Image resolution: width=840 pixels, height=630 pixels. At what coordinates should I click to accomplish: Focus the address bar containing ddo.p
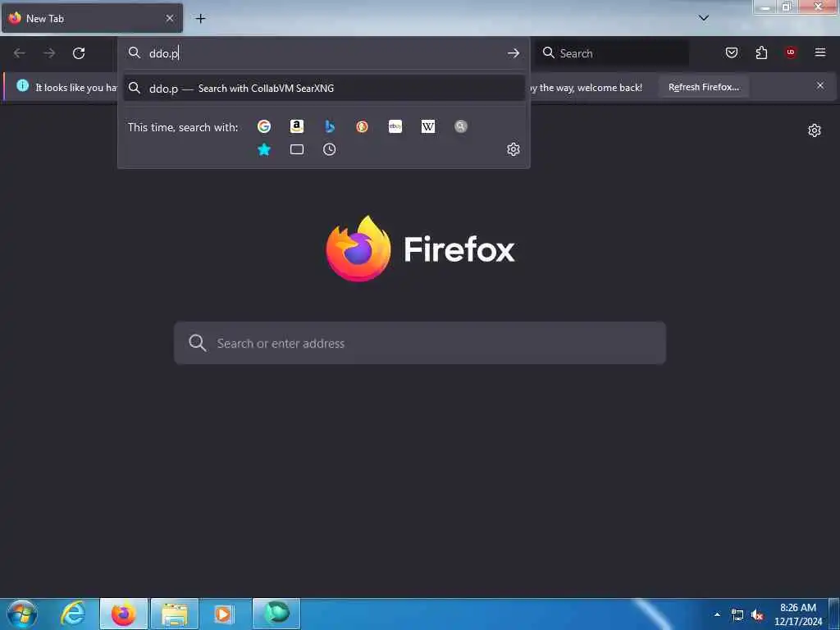tap(324, 53)
